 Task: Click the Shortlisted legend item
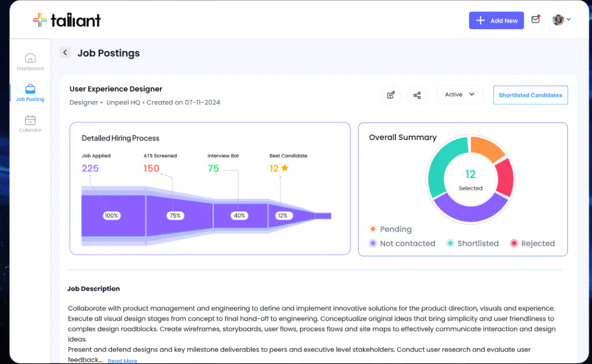[x=472, y=243]
